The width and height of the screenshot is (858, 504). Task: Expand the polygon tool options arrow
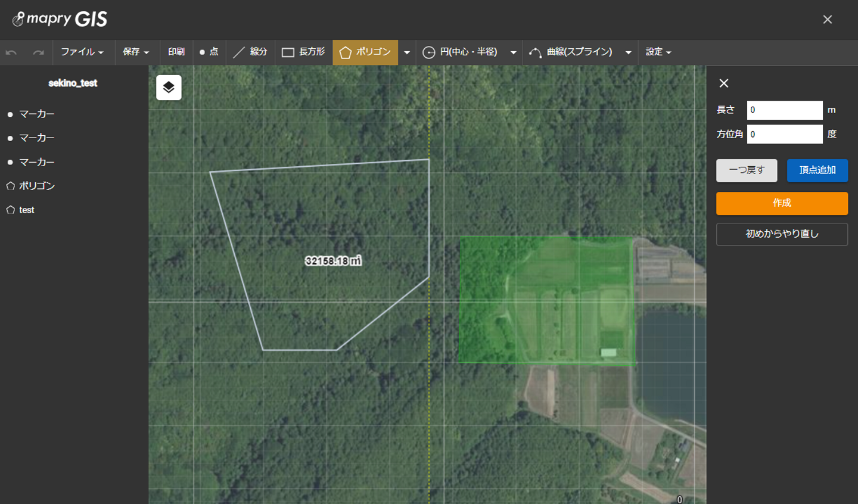pos(407,52)
